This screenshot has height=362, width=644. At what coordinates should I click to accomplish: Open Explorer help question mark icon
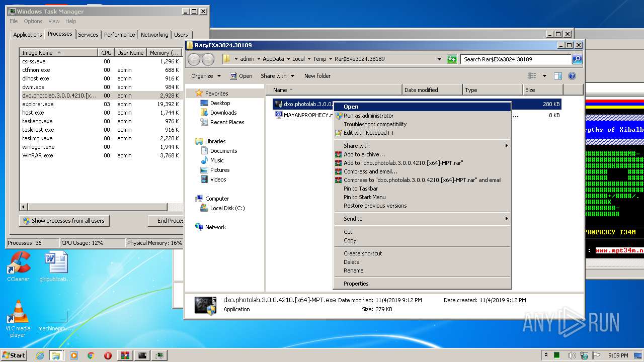coord(572,76)
